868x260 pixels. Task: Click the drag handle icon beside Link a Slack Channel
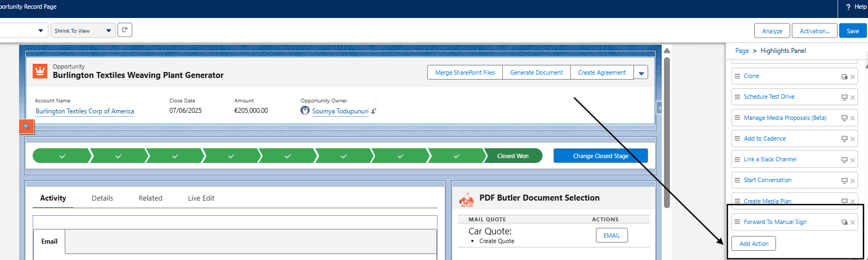tap(737, 159)
